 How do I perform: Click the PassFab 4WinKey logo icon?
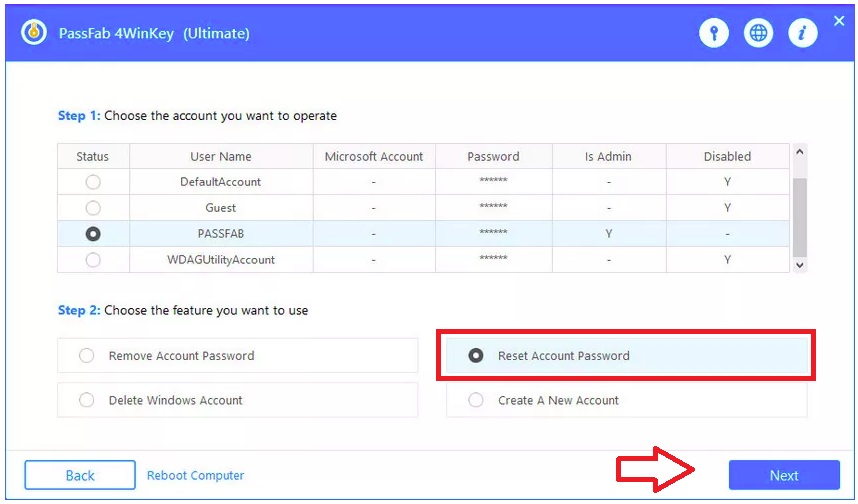click(34, 33)
